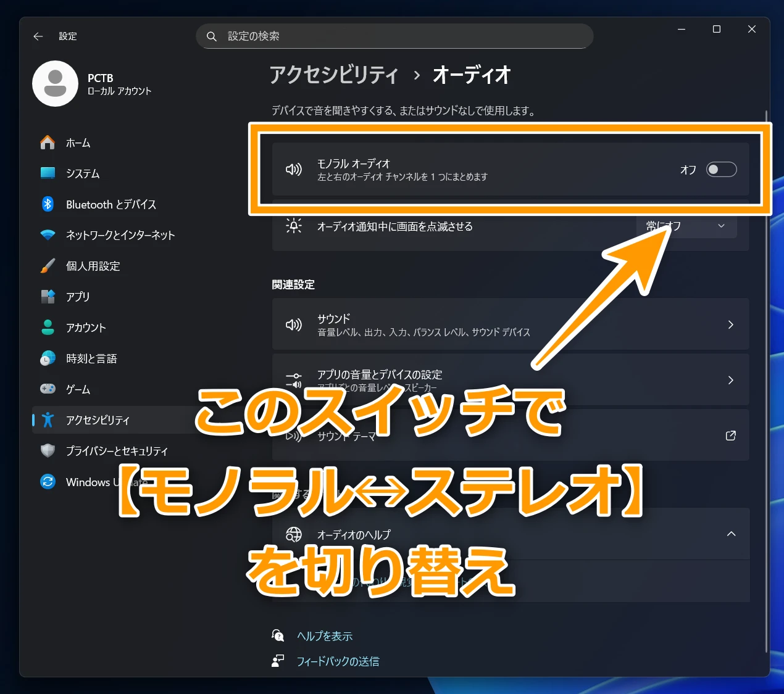Click the ゲーム controller icon
Image resolution: width=784 pixels, height=694 pixels.
tap(48, 389)
